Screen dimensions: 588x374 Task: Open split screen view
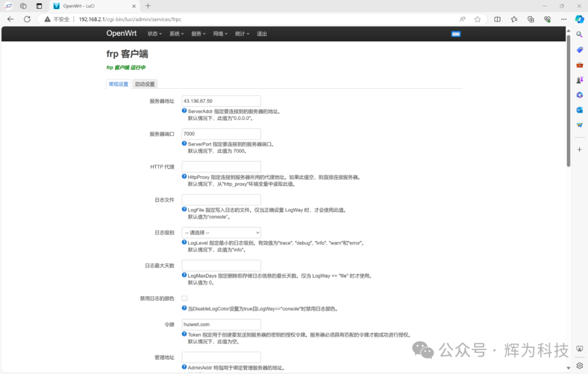(x=497, y=19)
